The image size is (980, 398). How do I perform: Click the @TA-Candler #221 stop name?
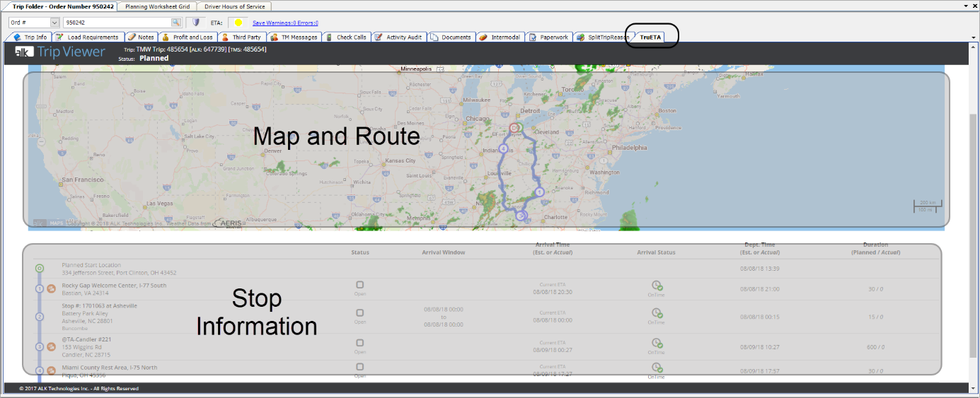tap(86, 339)
